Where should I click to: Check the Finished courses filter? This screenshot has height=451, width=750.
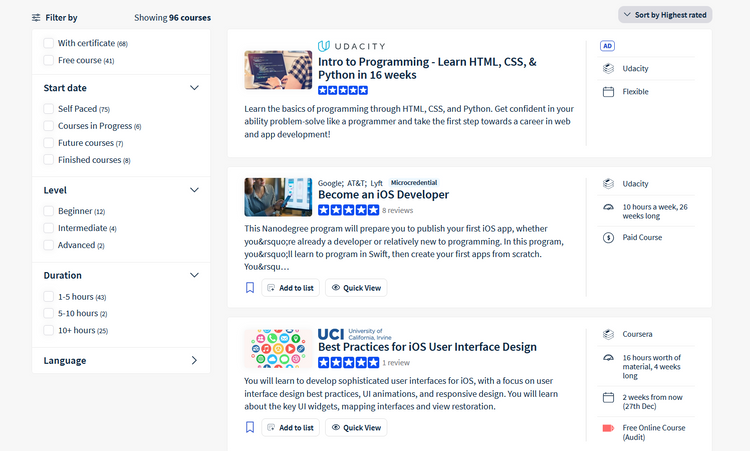coord(48,160)
